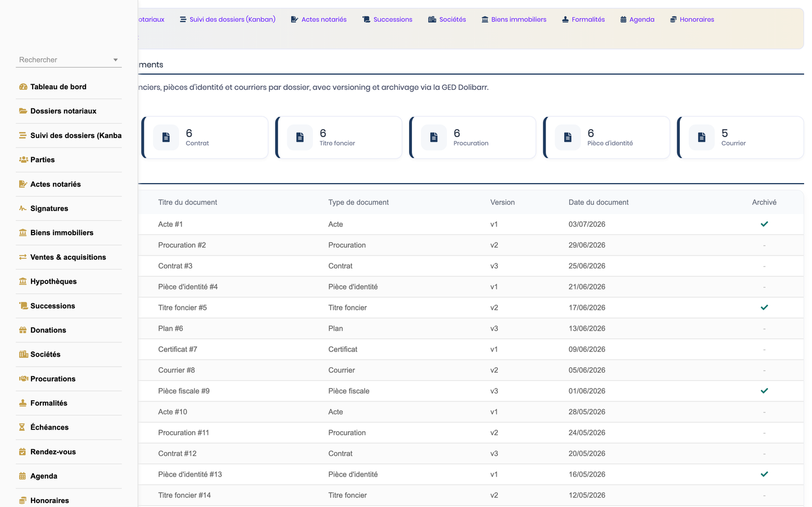
Task: Click the Formalités sidebar stamp icon
Action: pos(23,403)
